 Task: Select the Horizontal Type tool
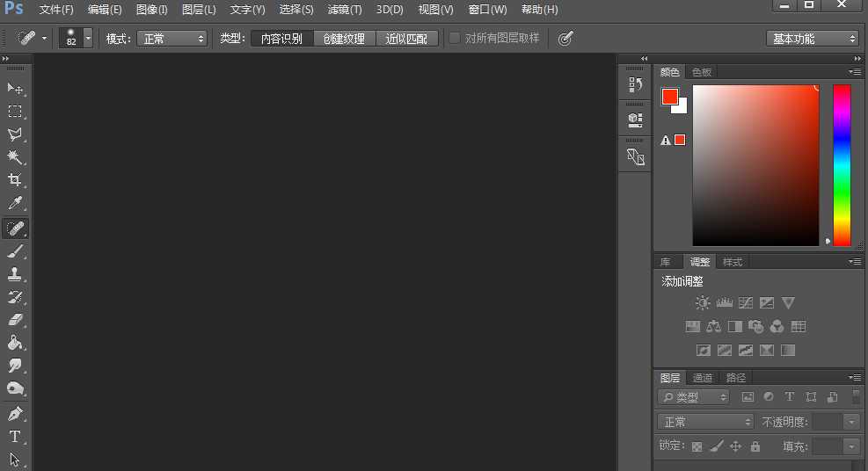(15, 437)
